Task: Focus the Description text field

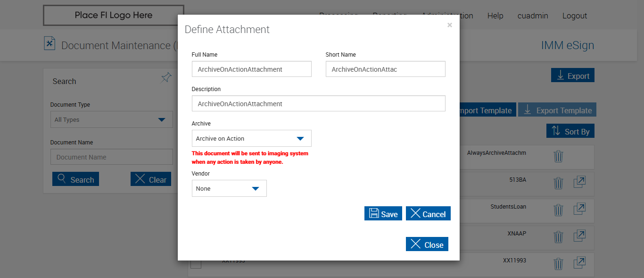Action: point(318,103)
